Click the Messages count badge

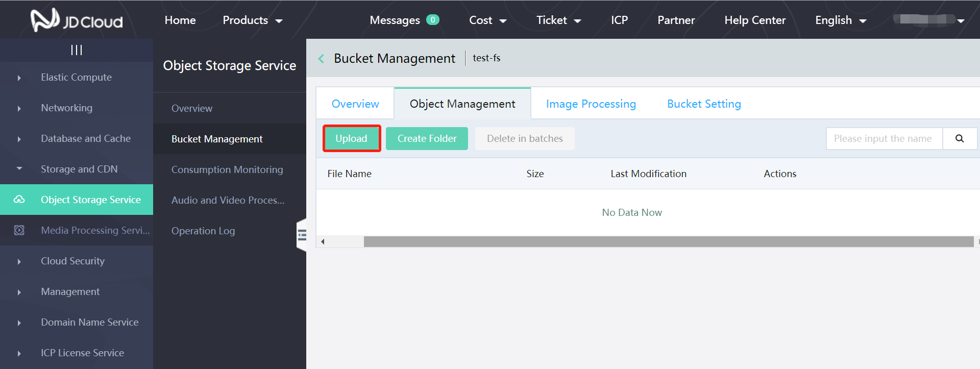pyautogui.click(x=433, y=20)
